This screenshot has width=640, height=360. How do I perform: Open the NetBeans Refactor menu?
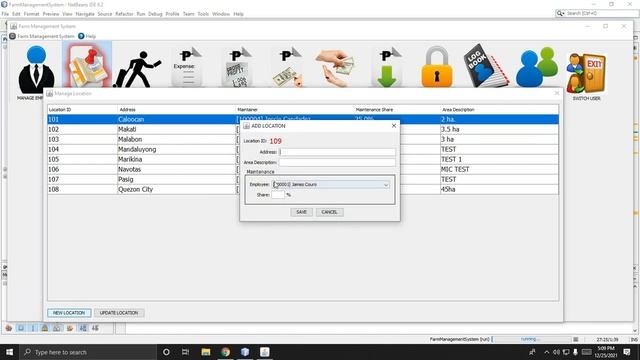(x=124, y=14)
